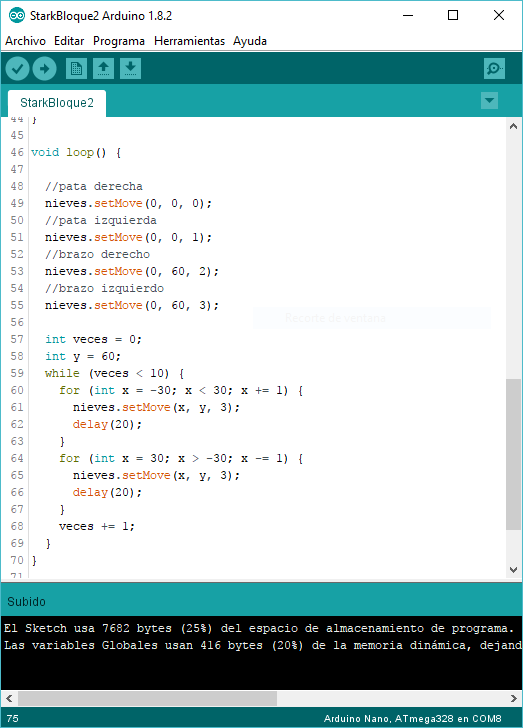This screenshot has width=523, height=728.
Task: Open a sketch with up-arrow icon
Action: pyautogui.click(x=104, y=69)
